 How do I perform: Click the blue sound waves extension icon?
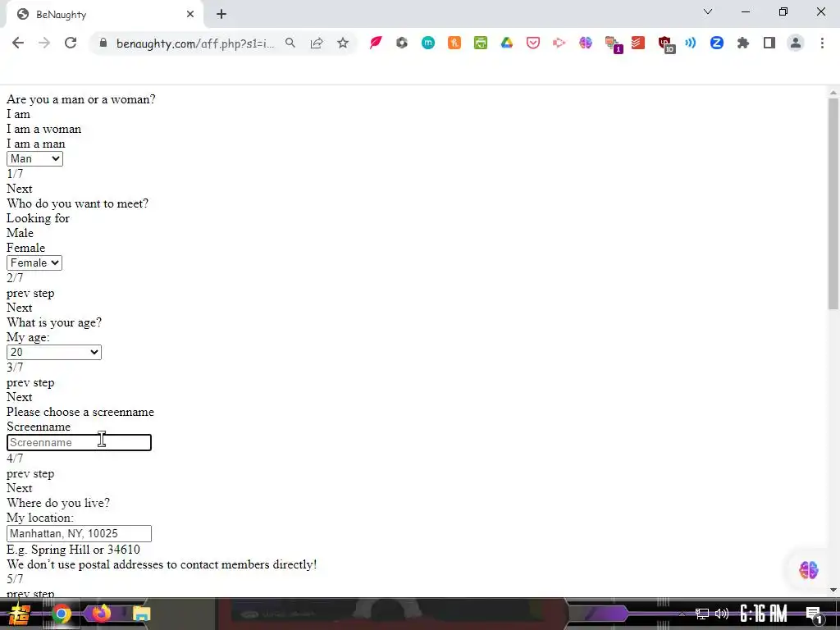tap(691, 43)
